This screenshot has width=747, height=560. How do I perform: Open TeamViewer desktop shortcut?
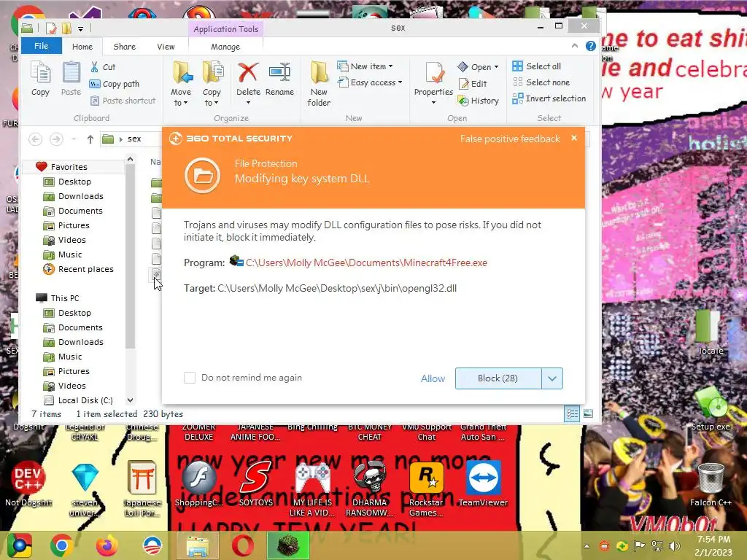(483, 484)
